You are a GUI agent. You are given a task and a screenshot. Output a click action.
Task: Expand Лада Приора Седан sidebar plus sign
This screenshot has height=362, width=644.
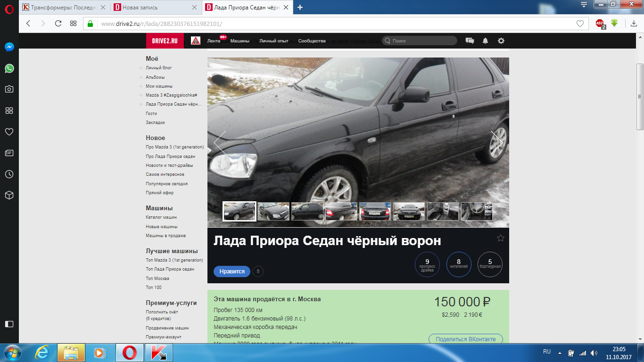click(141, 104)
